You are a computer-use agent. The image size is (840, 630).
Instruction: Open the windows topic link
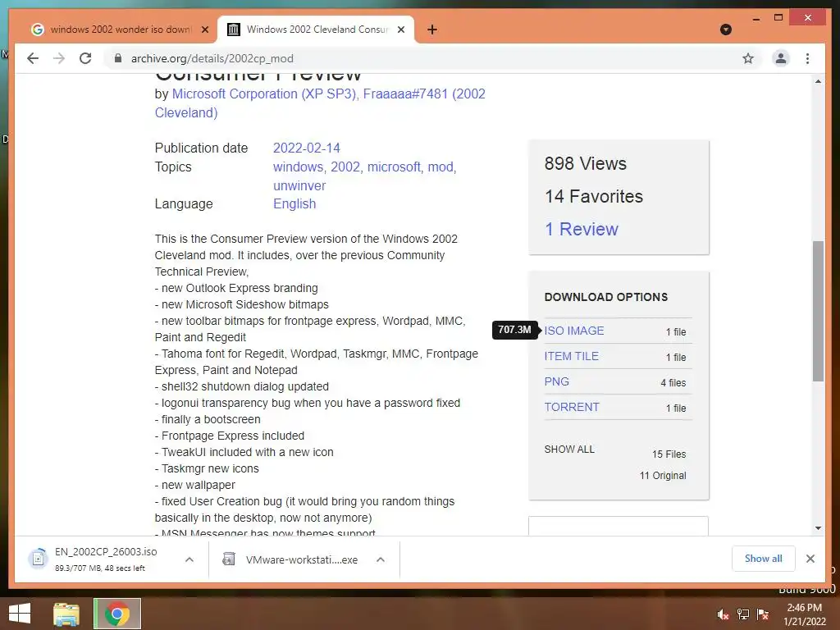pyautogui.click(x=298, y=167)
